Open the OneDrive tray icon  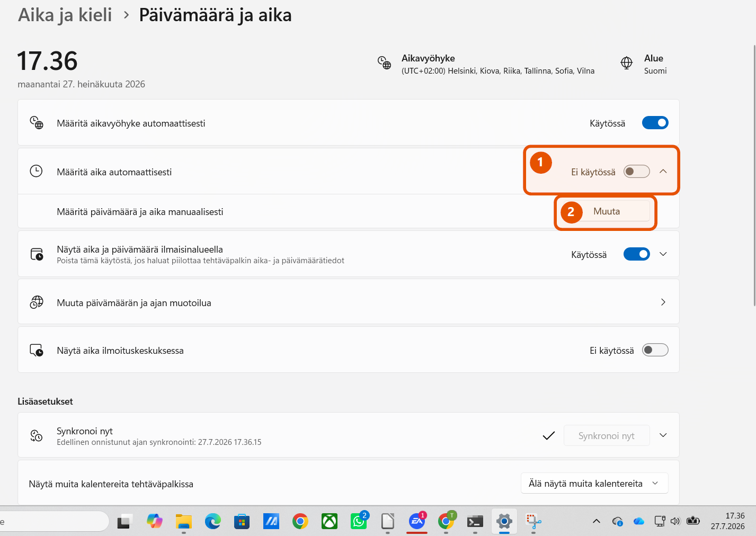[x=639, y=521]
